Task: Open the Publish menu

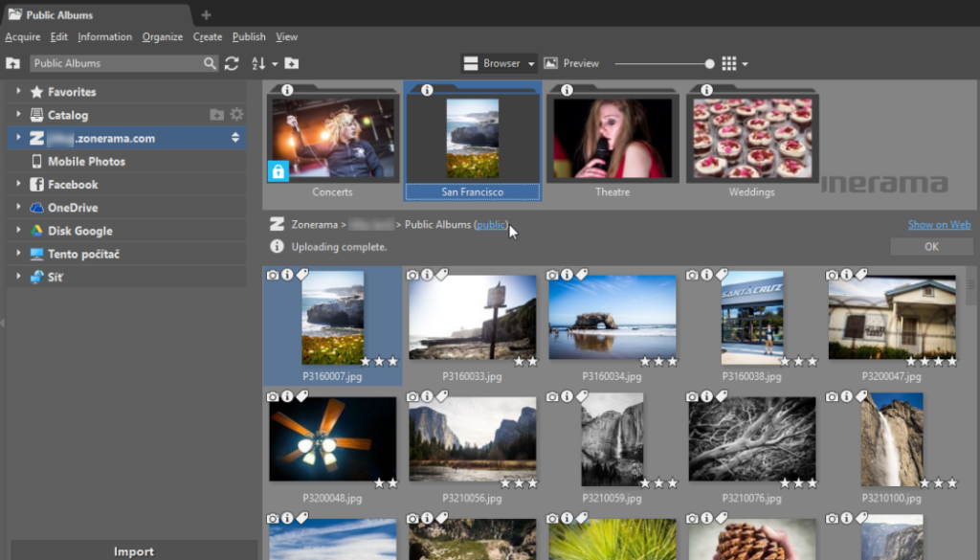Action: click(249, 37)
